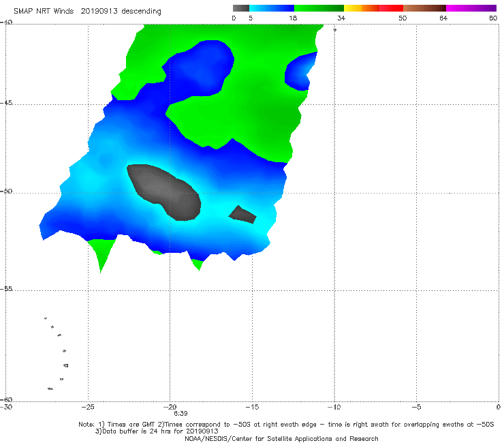The width and height of the screenshot is (504, 443).
Task: Click the red segment of the color bar
Action: 391,8
